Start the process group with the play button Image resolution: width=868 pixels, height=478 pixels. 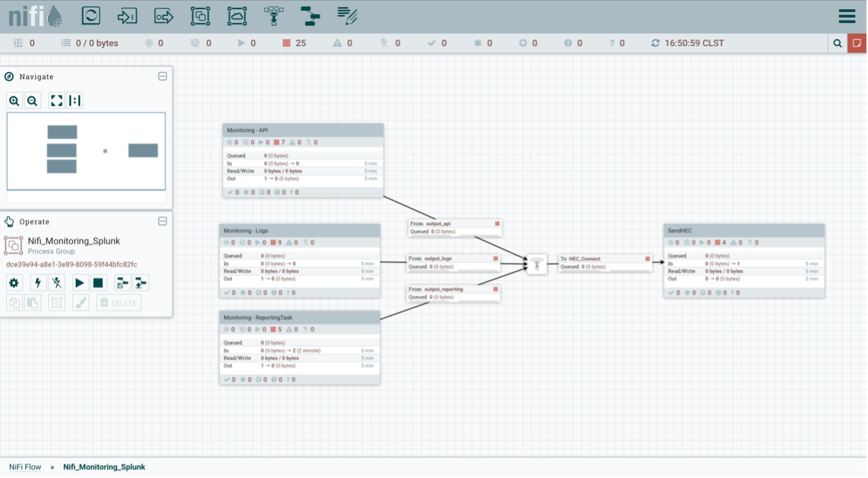[80, 282]
